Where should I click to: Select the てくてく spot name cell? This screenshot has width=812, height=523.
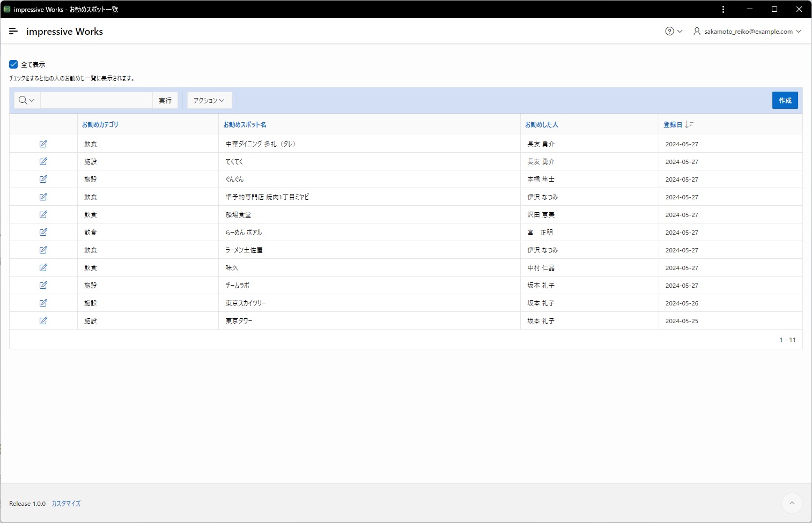370,161
